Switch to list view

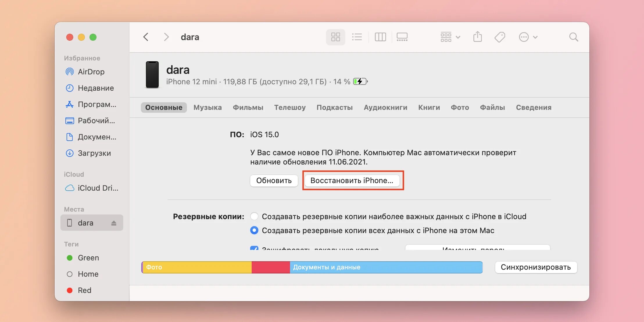[x=357, y=37]
